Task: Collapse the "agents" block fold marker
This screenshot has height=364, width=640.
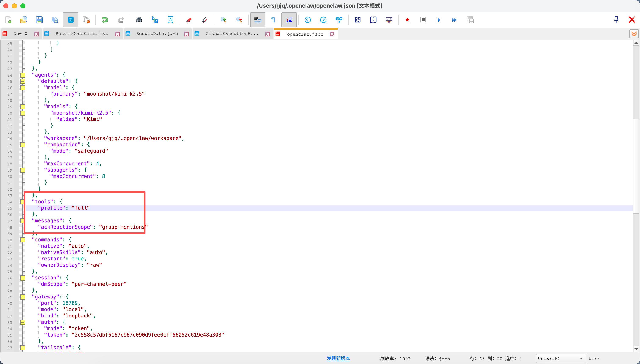Action: [22, 75]
